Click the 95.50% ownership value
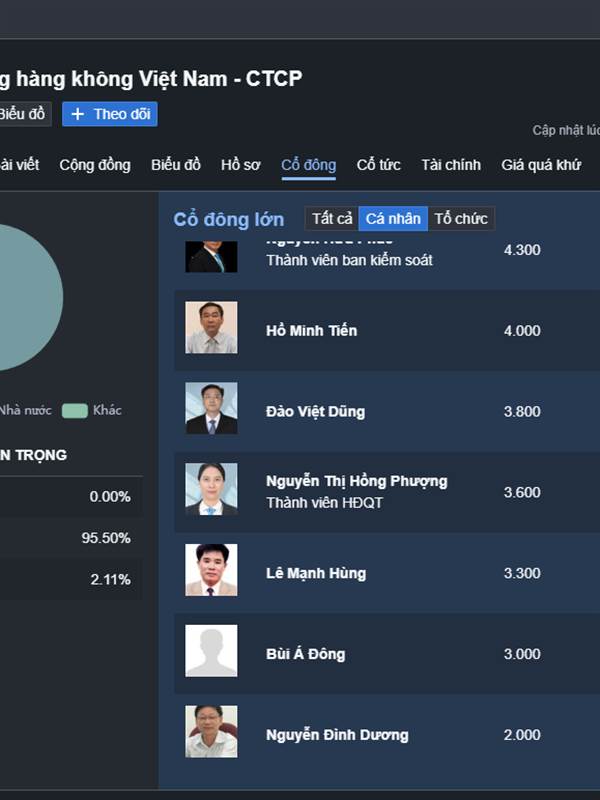This screenshot has width=600, height=800. pyautogui.click(x=106, y=538)
